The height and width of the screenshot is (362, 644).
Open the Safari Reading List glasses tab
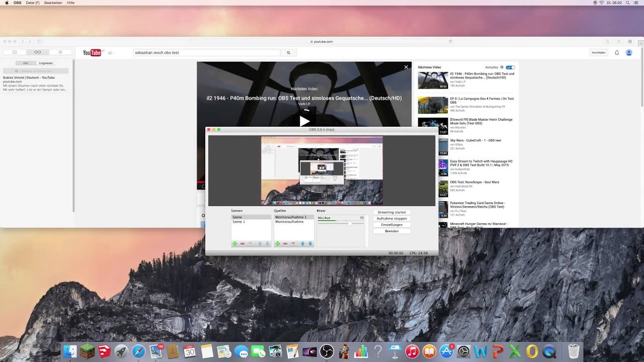(37, 52)
